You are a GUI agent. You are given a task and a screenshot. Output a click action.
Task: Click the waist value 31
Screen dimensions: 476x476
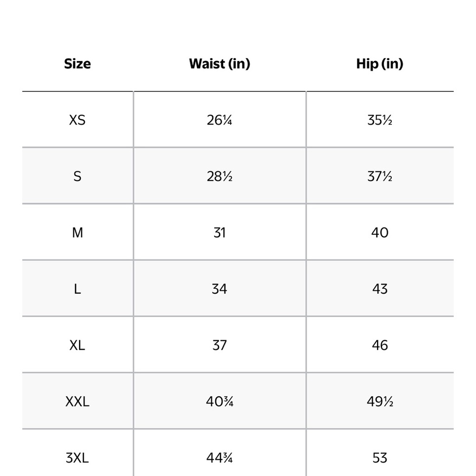[x=219, y=233]
